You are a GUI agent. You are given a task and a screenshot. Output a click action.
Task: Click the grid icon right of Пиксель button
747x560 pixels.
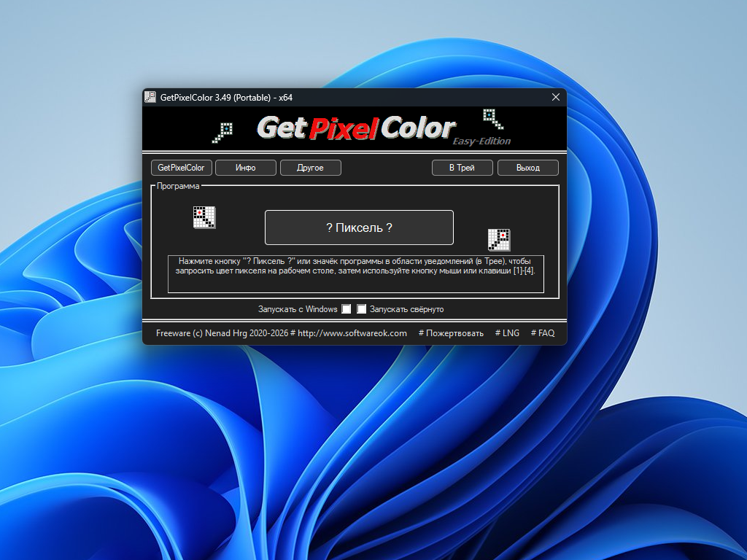pyautogui.click(x=499, y=239)
